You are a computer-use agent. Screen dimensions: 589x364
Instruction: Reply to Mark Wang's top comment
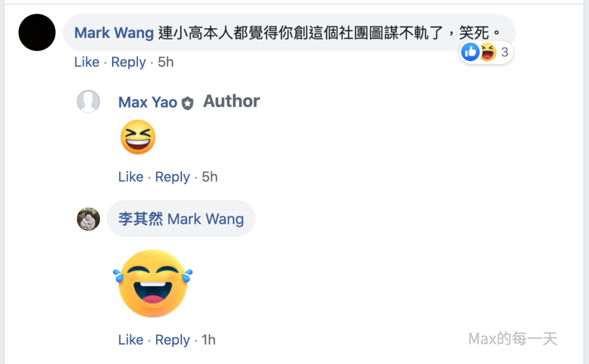tap(128, 62)
